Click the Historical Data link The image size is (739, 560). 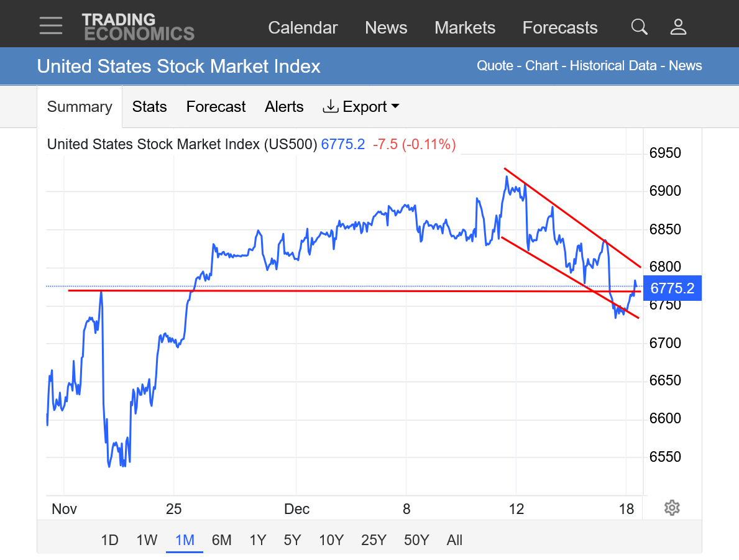coord(613,66)
